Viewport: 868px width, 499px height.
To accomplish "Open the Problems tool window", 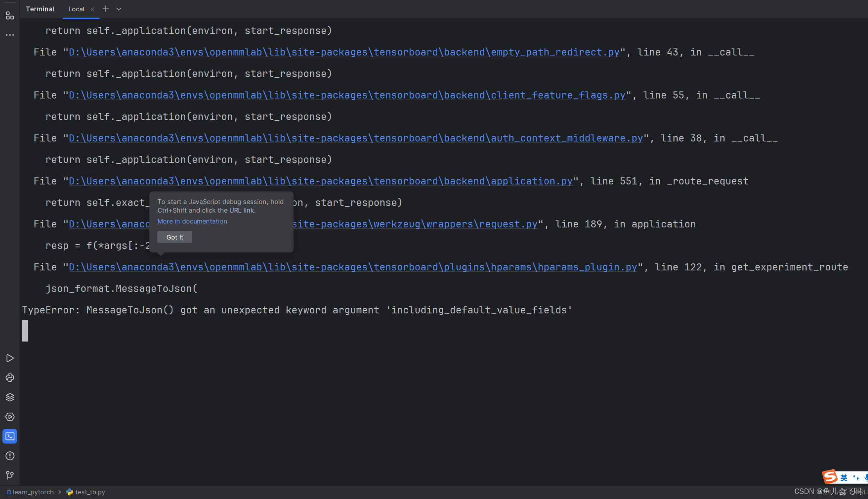I will 10,456.
